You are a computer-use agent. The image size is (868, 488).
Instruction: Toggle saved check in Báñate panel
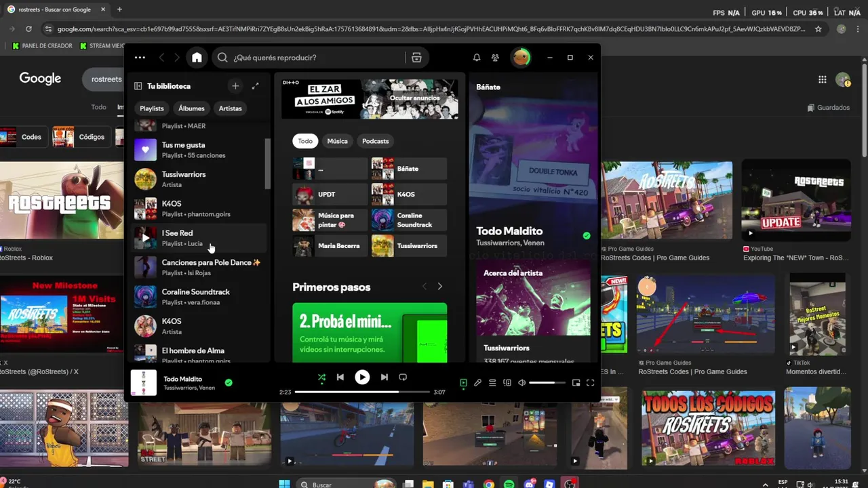click(x=587, y=236)
